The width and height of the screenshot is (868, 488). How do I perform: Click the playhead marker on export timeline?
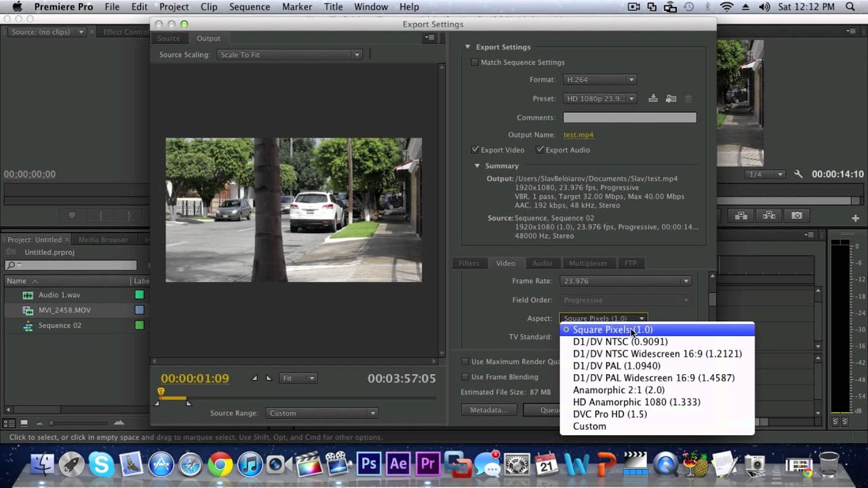[x=161, y=392]
